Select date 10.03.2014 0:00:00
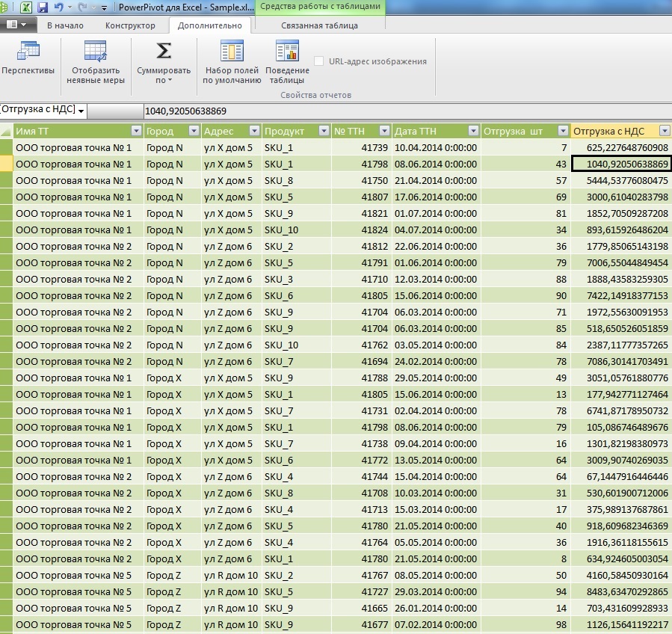This screenshot has width=672, height=634. pyautogui.click(x=437, y=493)
